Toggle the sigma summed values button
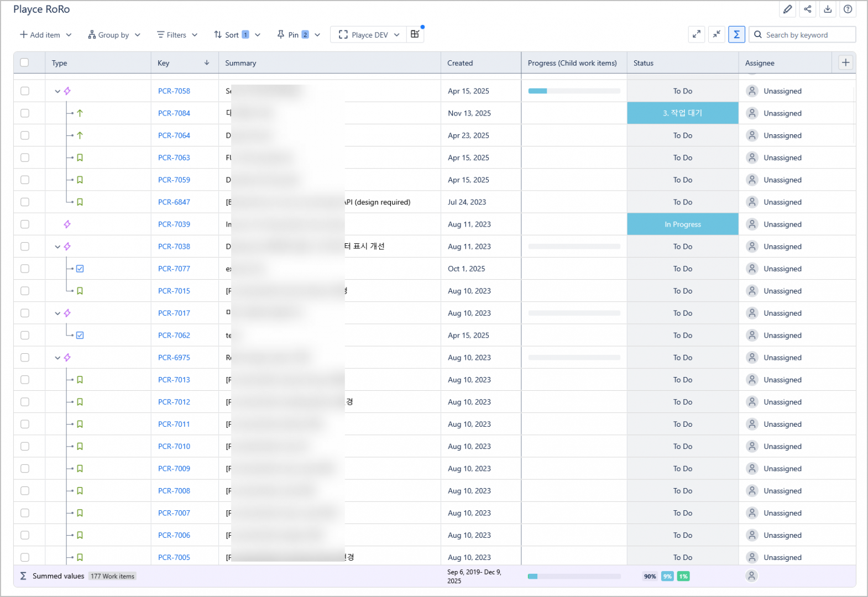Screen dimensions: 868x597 coord(736,34)
